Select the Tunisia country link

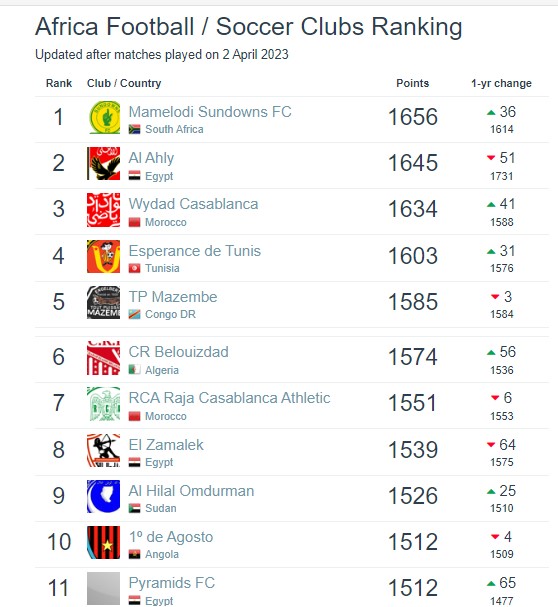coord(162,268)
